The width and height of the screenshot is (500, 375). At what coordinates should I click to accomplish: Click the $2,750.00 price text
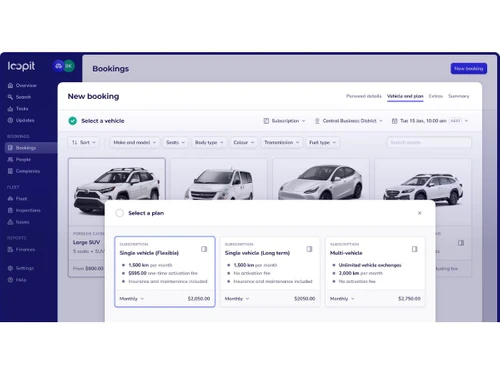pos(409,299)
